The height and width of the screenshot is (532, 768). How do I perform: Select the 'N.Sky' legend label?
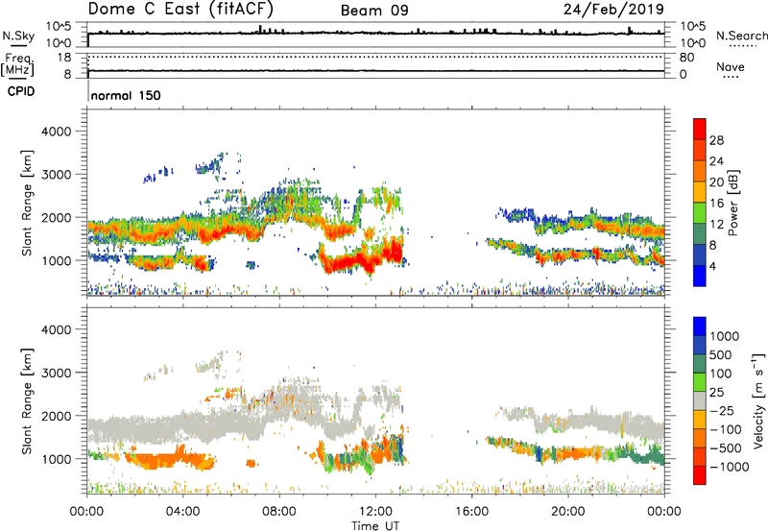(18, 36)
